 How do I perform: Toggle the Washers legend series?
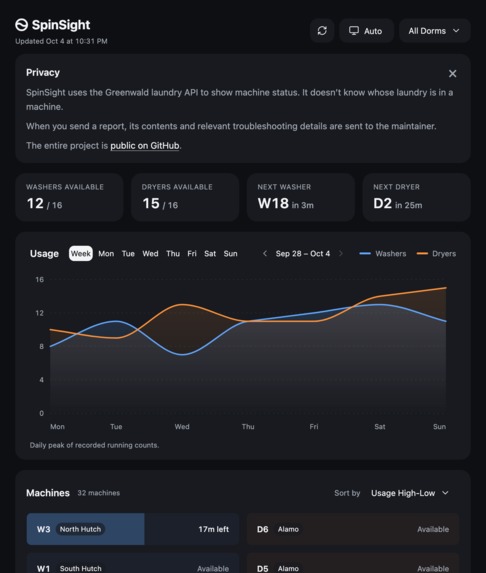tap(383, 254)
